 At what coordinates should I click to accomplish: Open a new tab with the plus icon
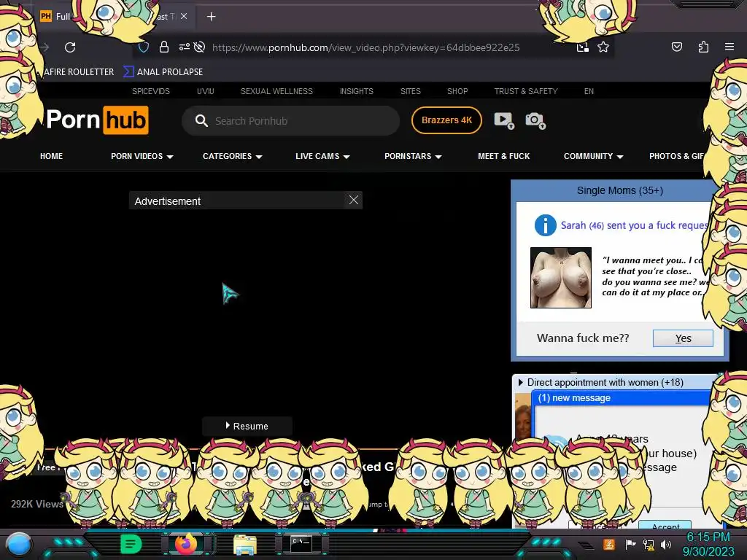211,17
